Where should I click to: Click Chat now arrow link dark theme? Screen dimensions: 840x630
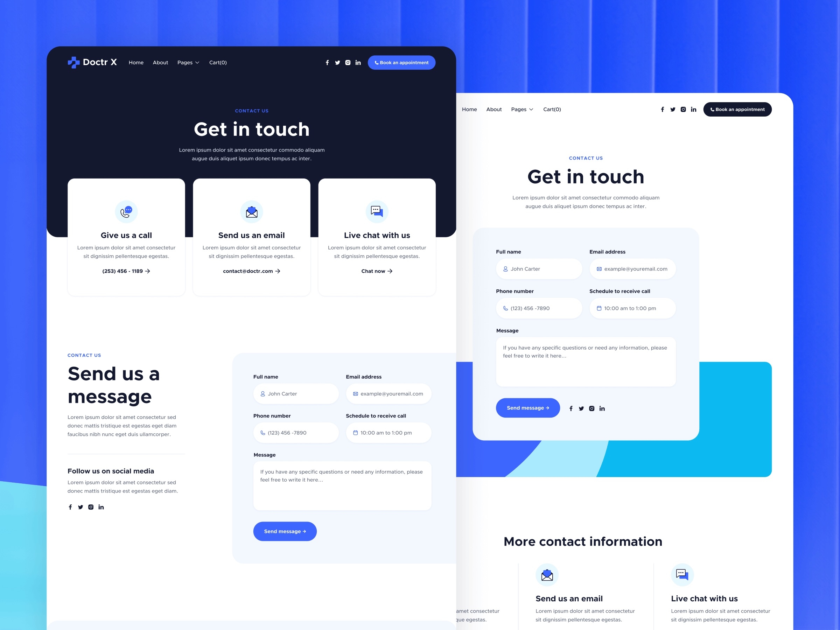(376, 271)
